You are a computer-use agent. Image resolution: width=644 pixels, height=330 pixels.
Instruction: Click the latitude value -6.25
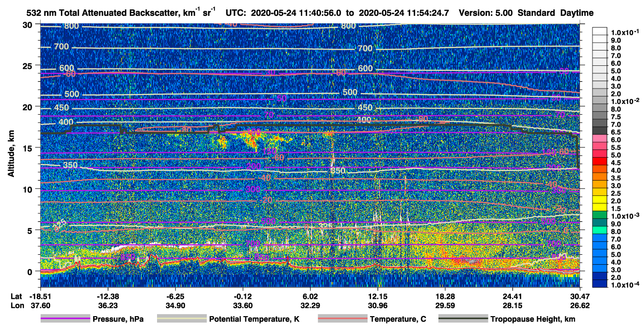175,296
